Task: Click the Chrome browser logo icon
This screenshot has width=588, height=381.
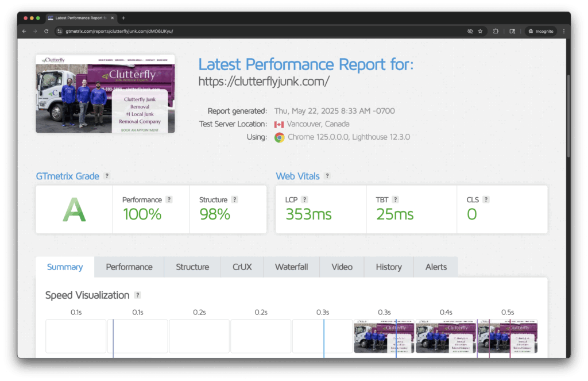Action: (x=280, y=137)
